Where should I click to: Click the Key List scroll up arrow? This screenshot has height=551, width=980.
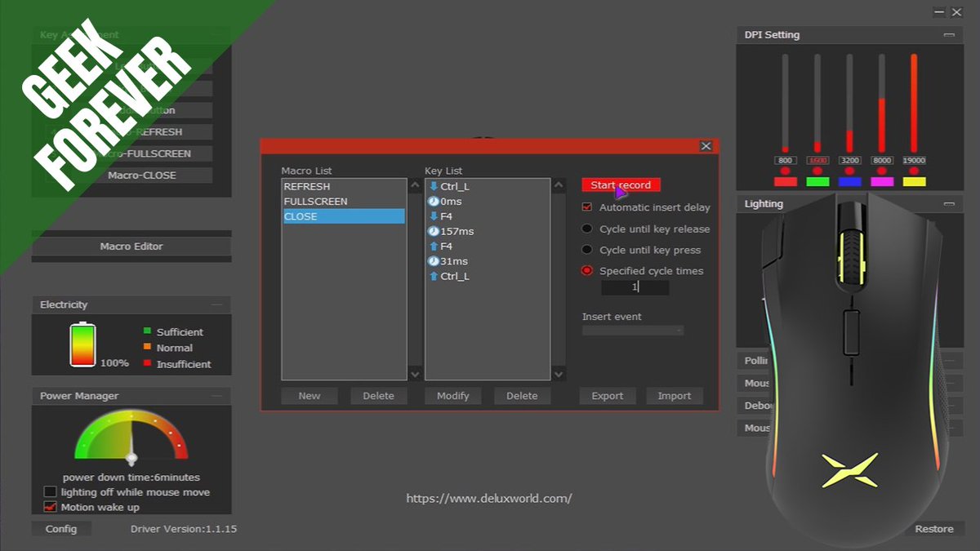coord(559,186)
